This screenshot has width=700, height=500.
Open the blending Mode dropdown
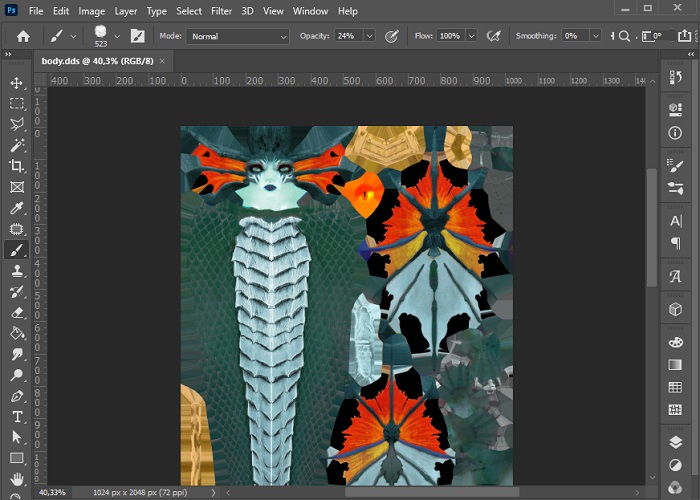point(237,36)
